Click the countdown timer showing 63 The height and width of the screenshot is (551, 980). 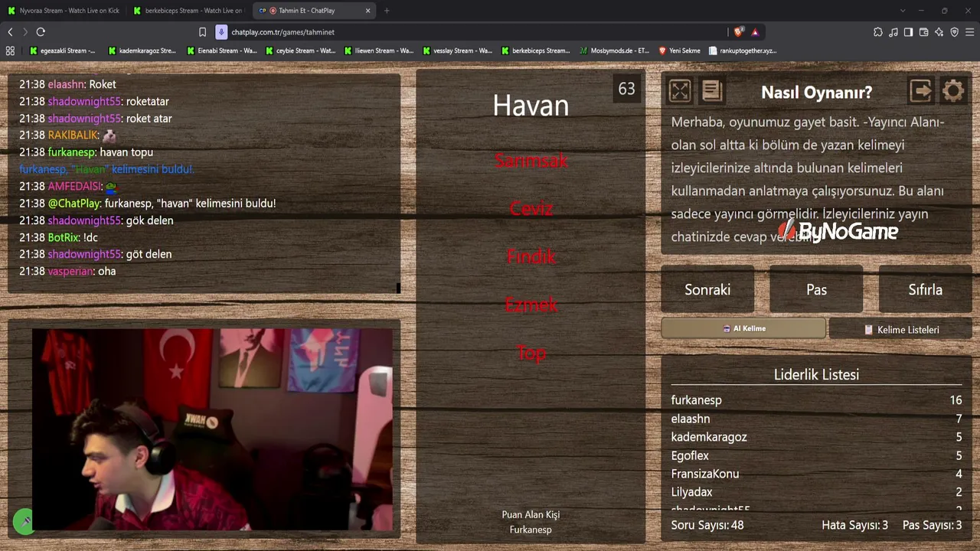click(626, 89)
